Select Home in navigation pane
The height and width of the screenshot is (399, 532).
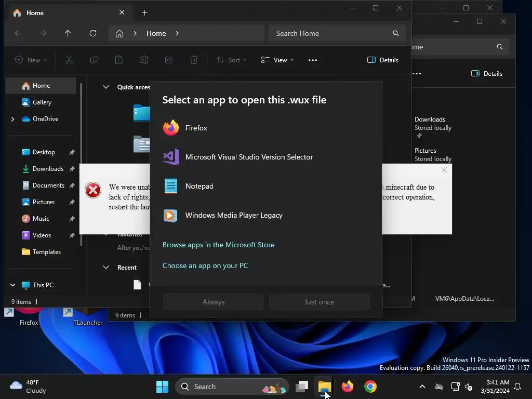pos(41,86)
